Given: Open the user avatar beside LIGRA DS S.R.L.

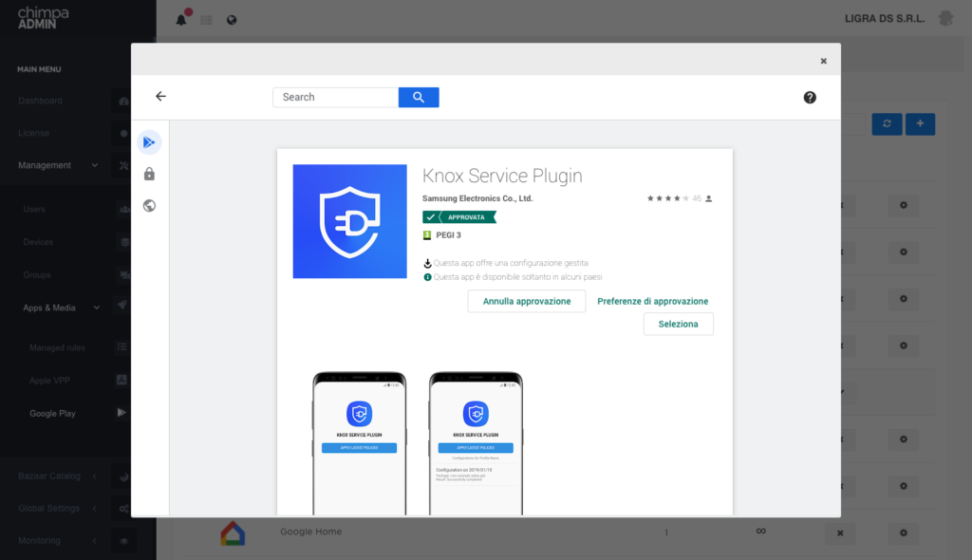Looking at the screenshot, I should click(946, 19).
